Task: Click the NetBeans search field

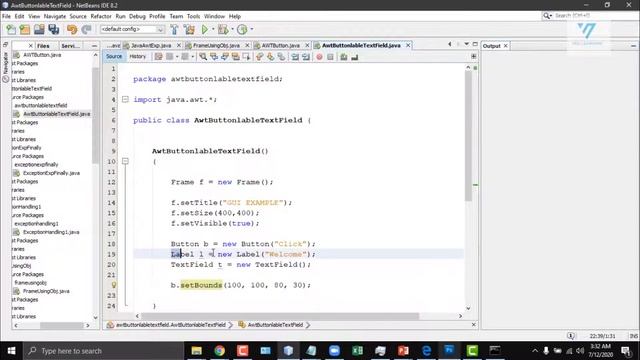Action: coord(590,16)
